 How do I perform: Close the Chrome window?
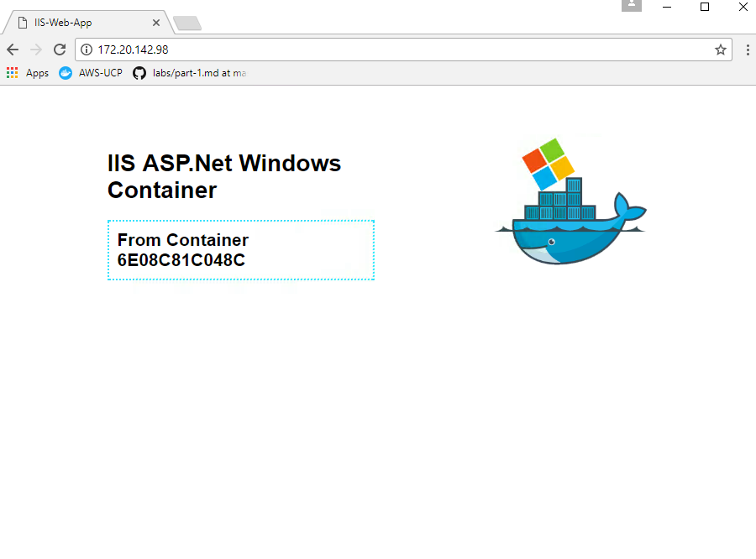(x=743, y=7)
